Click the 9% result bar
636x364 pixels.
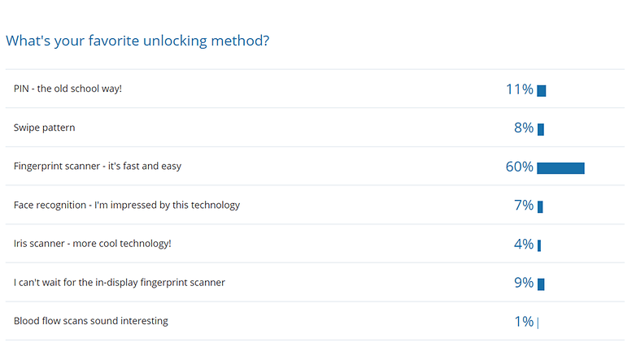(541, 284)
